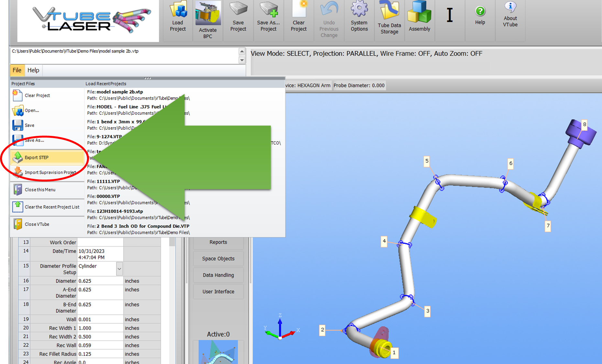The image size is (602, 364).
Task: Click point label 7 in viewport
Action: pos(548,226)
